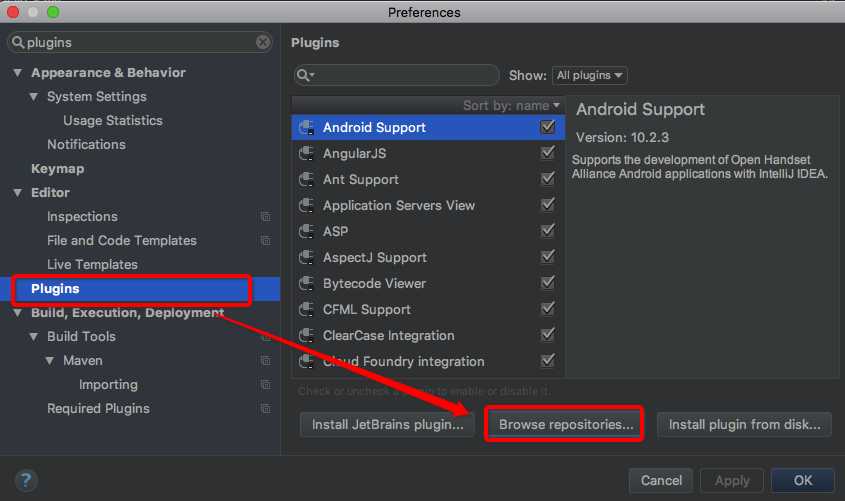Collapse Build, Execution, Deployment section
Image resolution: width=845 pixels, height=501 pixels.
tap(18, 312)
